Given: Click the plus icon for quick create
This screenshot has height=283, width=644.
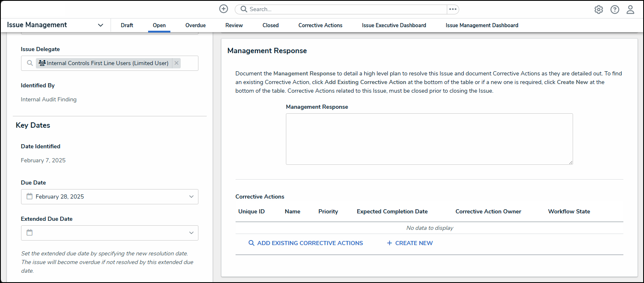Looking at the screenshot, I should click(x=223, y=9).
